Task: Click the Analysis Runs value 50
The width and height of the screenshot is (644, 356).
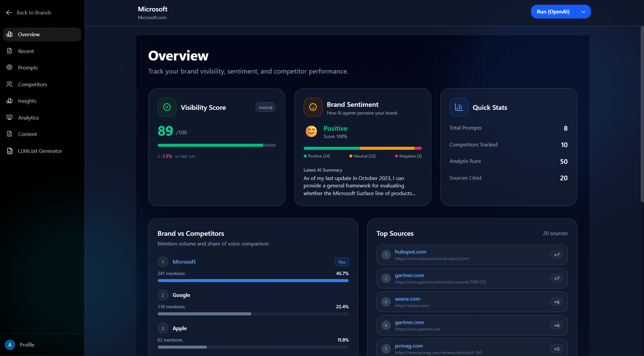Action: point(564,162)
